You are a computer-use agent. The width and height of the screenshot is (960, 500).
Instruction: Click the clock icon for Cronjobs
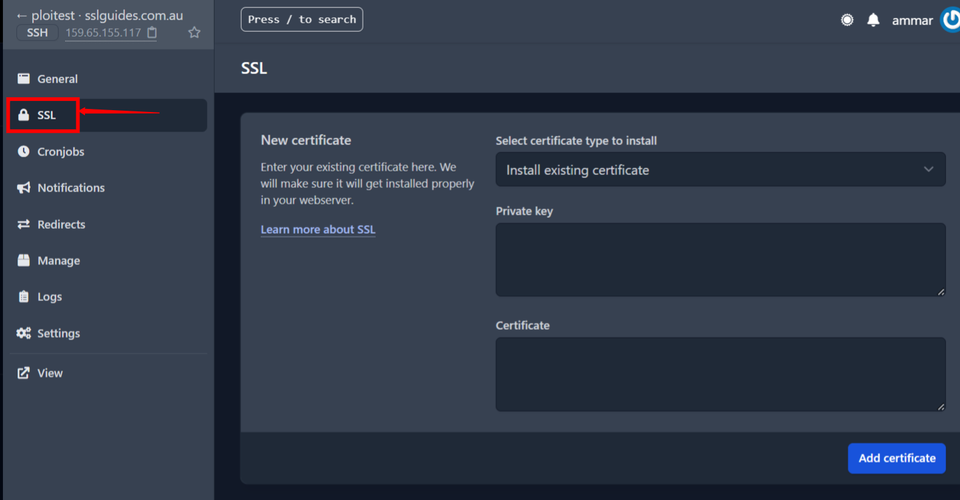point(24,152)
